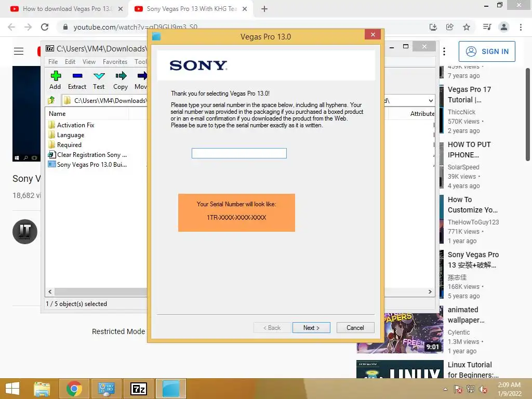Reload the YouTube page
This screenshot has width=532, height=399.
[45, 27]
